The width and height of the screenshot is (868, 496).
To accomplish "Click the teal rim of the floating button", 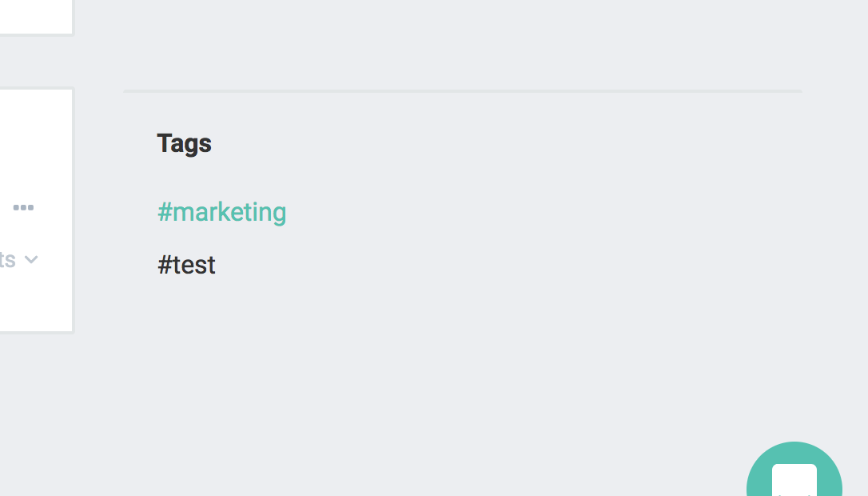I will [759, 471].
